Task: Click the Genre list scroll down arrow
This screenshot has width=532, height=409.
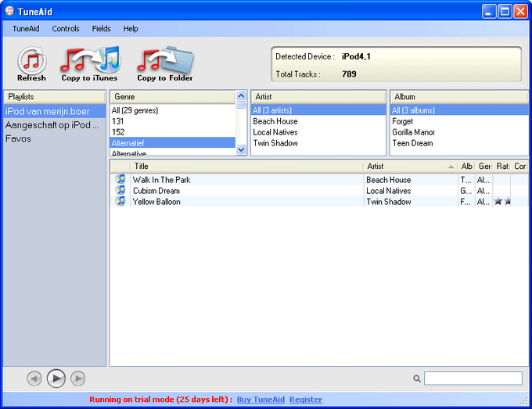Action: 241,149
